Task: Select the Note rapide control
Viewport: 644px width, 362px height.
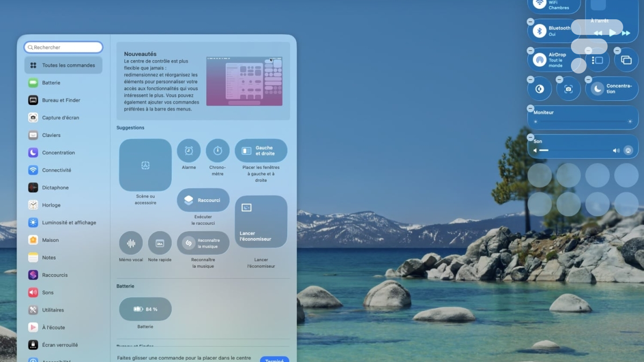Action: [x=160, y=243]
